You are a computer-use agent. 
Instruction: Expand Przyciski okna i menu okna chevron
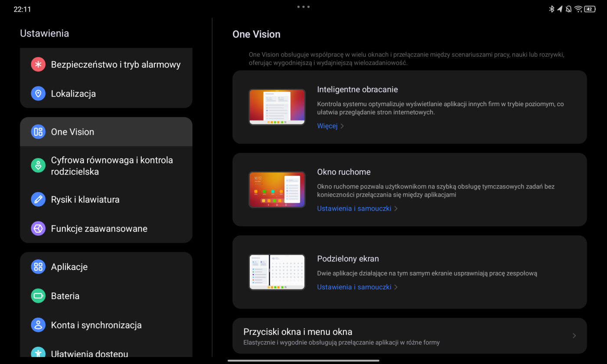pyautogui.click(x=574, y=336)
